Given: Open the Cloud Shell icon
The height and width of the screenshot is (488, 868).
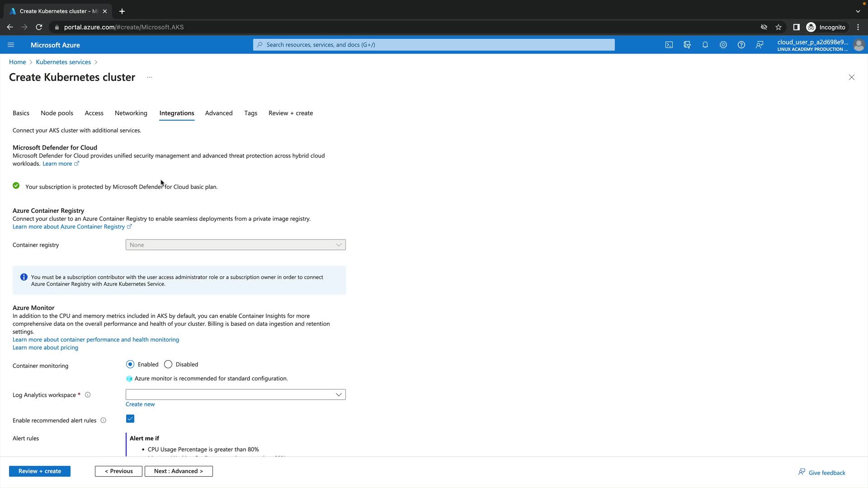Looking at the screenshot, I should point(669,45).
